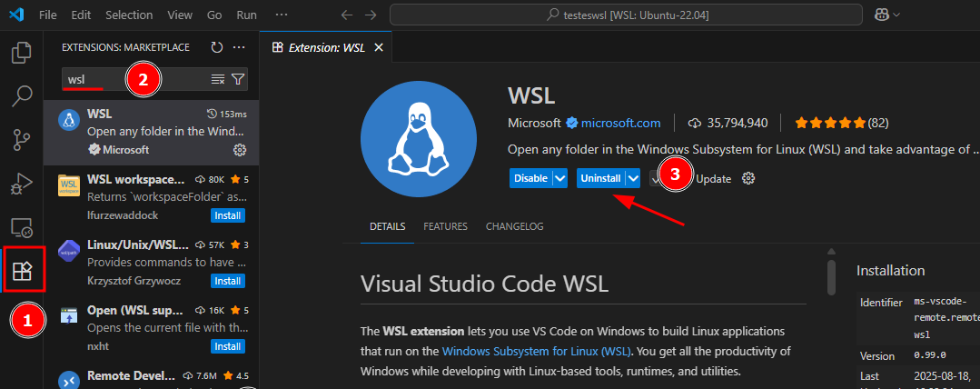Screen dimensions: 980x389
Task: Open the microsoft.com publisher link
Action: [x=620, y=124]
